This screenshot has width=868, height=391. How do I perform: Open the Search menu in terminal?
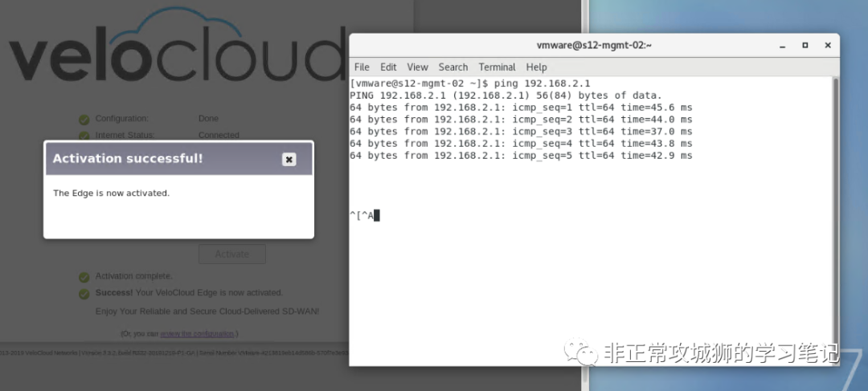point(452,67)
